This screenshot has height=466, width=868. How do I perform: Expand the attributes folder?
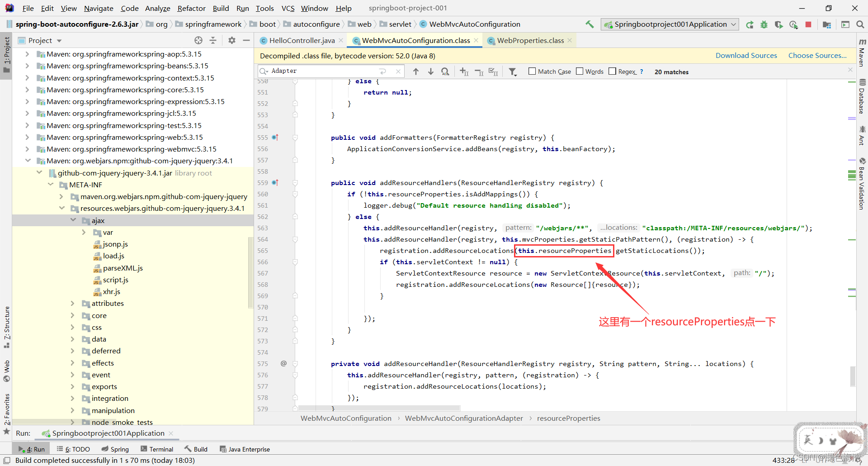[73, 303]
